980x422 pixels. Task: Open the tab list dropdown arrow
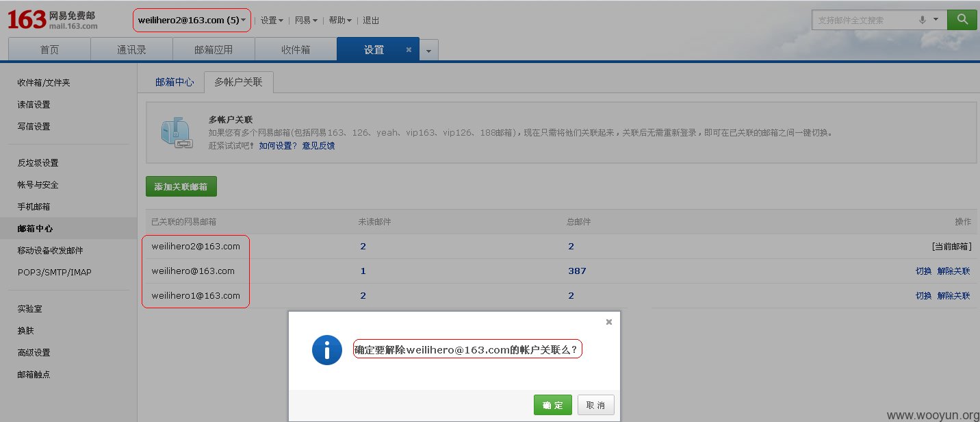pyautogui.click(x=428, y=50)
